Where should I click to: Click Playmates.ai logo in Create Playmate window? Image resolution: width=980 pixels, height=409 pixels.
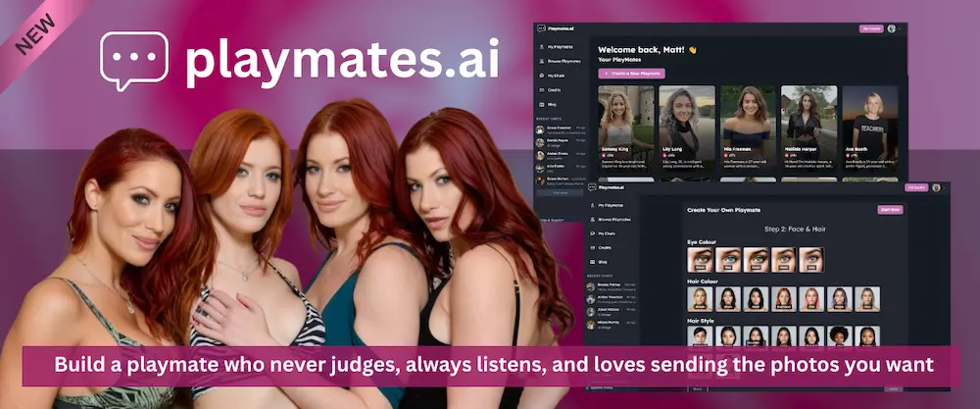point(607,187)
